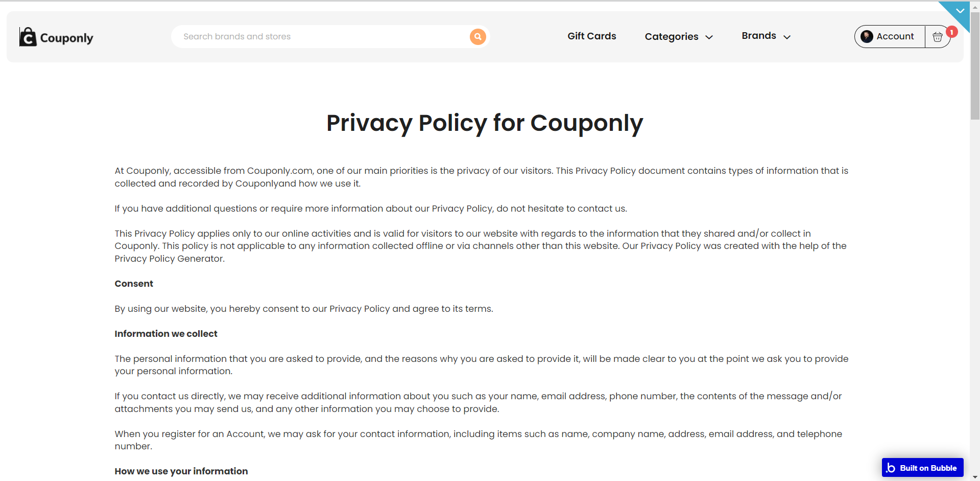Click the Account profile avatar icon
Screen dimensions: 980x481
pyautogui.click(x=867, y=36)
